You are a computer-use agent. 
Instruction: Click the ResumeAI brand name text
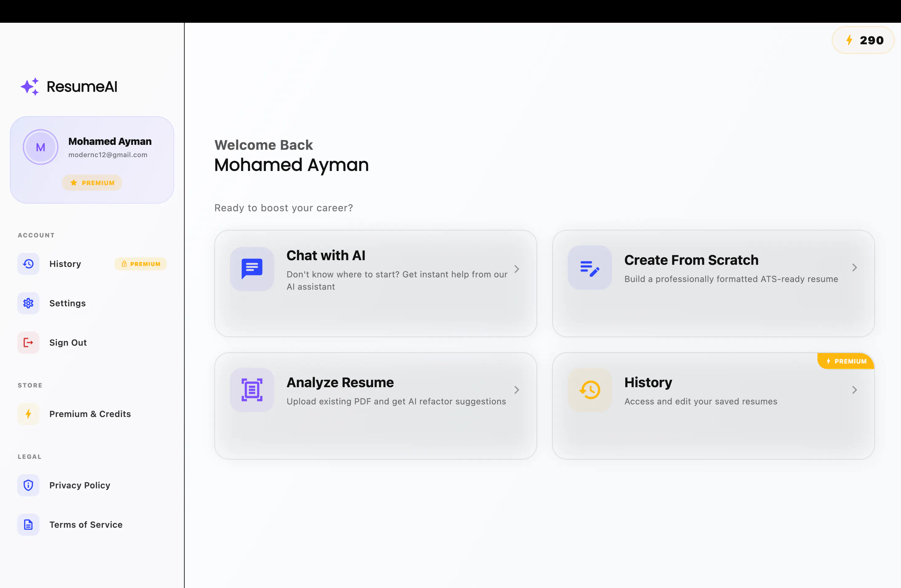82,87
